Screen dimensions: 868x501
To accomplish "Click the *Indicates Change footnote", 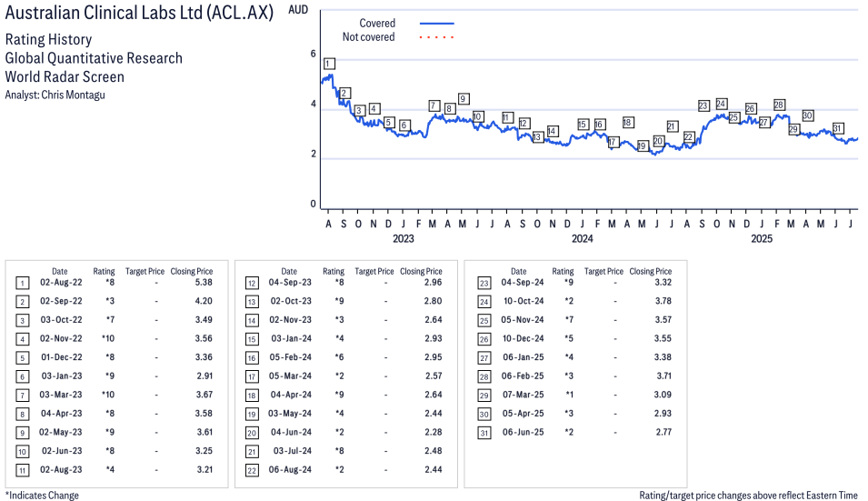I will click(x=42, y=496).
